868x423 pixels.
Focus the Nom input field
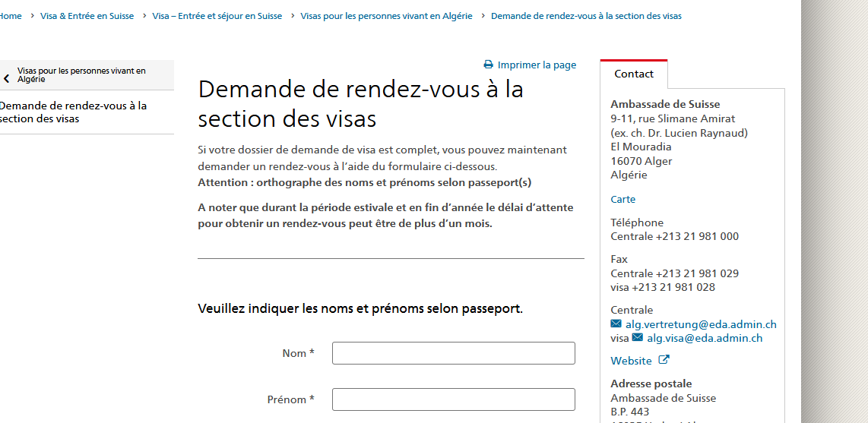pyautogui.click(x=453, y=353)
